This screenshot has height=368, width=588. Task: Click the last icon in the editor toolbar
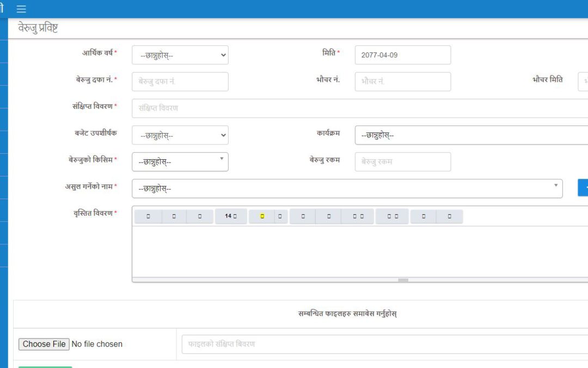coord(449,216)
